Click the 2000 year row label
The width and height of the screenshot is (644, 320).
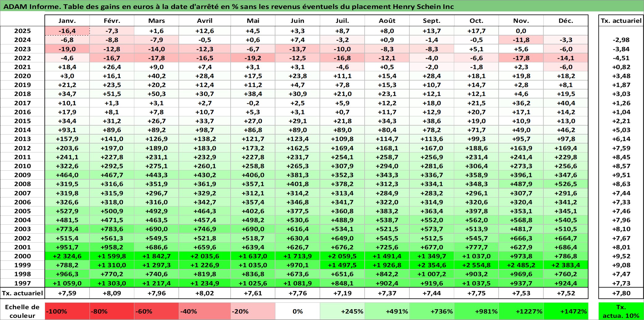click(x=23, y=256)
